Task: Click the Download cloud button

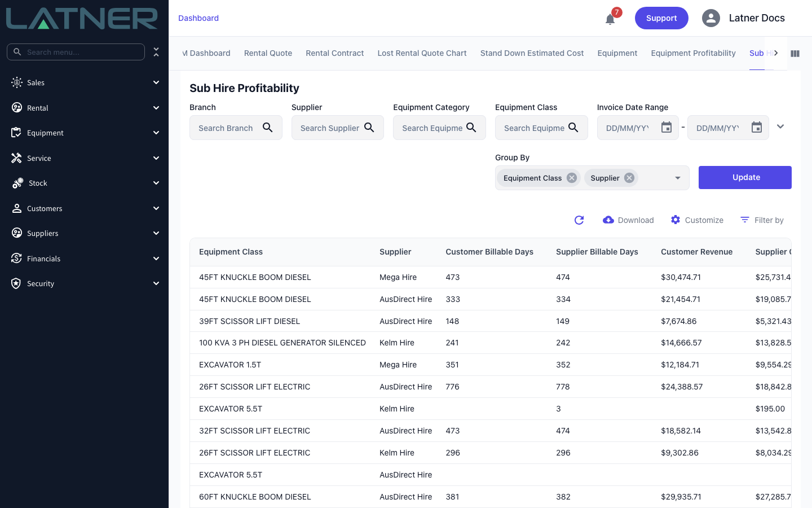Action: point(628,220)
